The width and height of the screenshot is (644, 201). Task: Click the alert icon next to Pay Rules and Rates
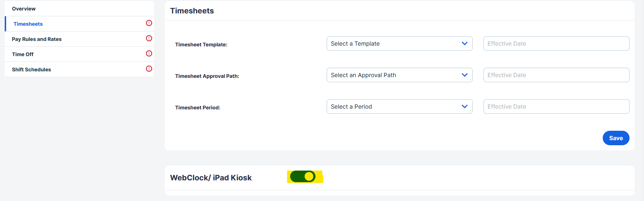(149, 38)
